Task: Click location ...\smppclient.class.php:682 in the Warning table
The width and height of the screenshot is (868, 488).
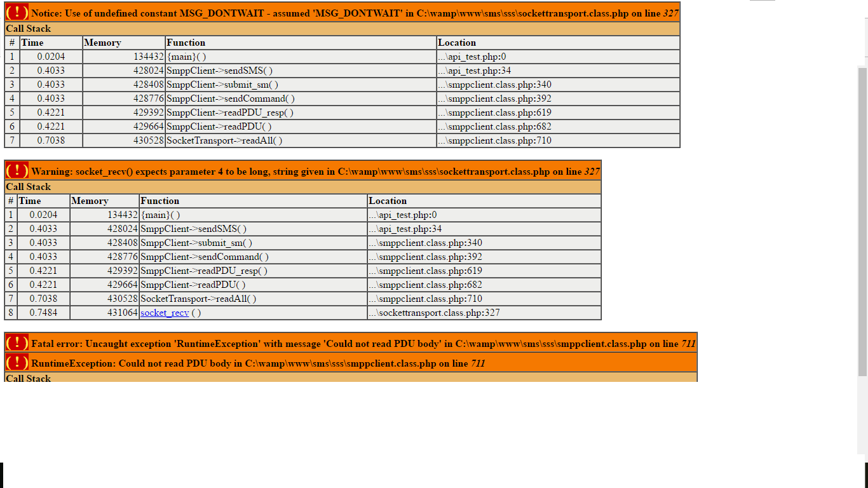Action: pos(426,285)
